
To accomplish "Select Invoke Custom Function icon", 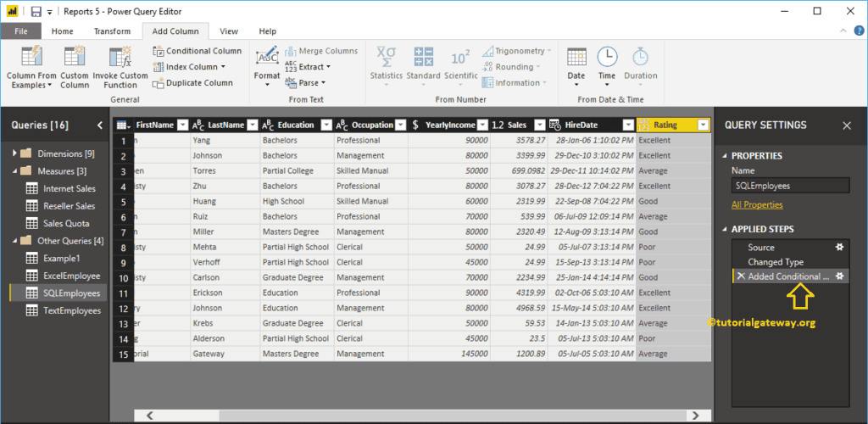I will click(120, 58).
